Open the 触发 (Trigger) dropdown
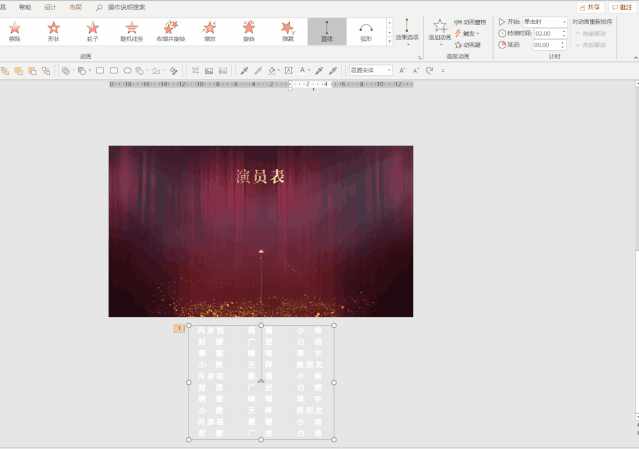The image size is (639, 449). click(x=467, y=33)
